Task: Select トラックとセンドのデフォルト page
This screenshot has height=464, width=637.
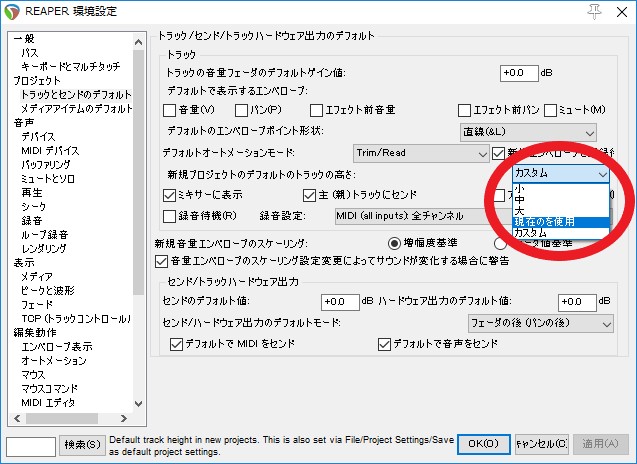Action: 76,95
